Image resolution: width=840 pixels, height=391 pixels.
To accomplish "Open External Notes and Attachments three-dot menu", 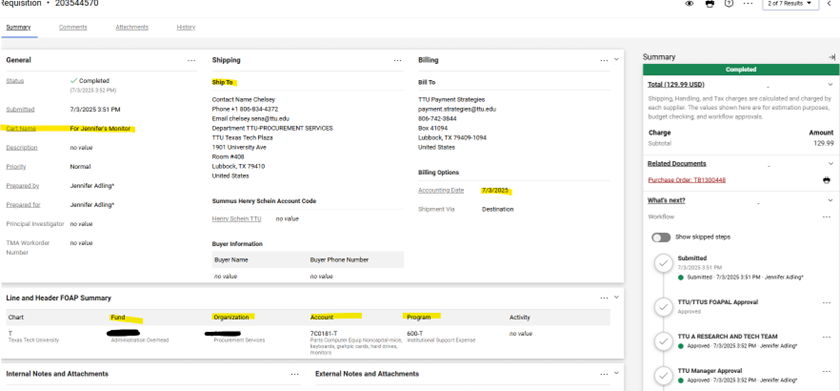I will coord(604,374).
